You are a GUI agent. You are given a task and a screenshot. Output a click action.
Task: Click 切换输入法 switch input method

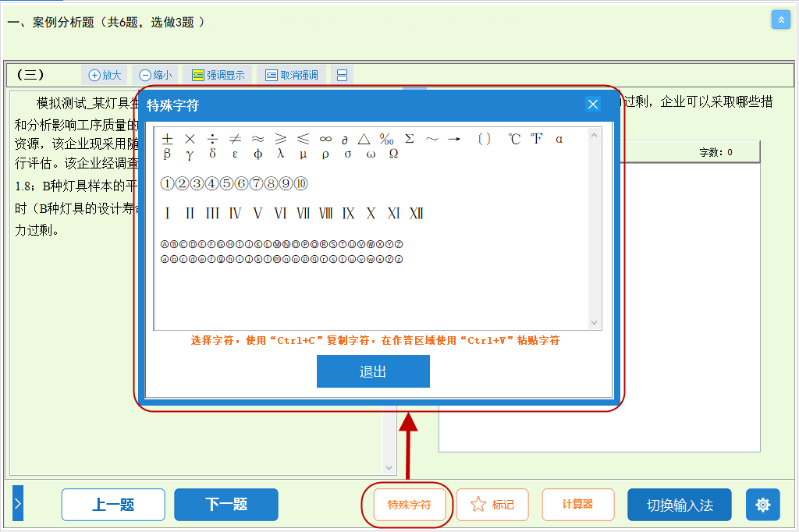(x=680, y=505)
